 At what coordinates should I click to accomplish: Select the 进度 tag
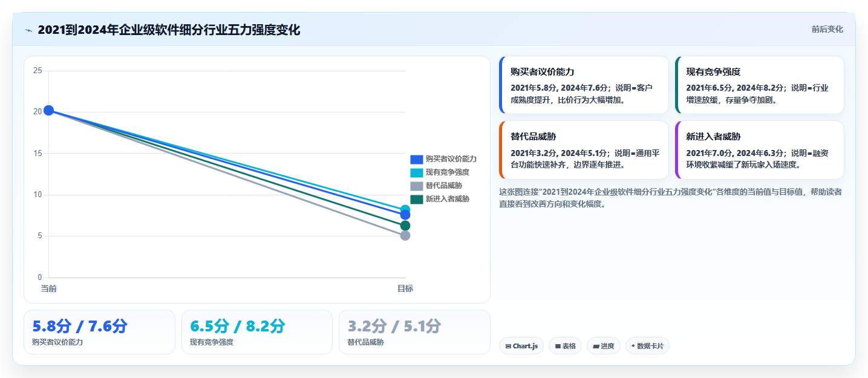(604, 346)
